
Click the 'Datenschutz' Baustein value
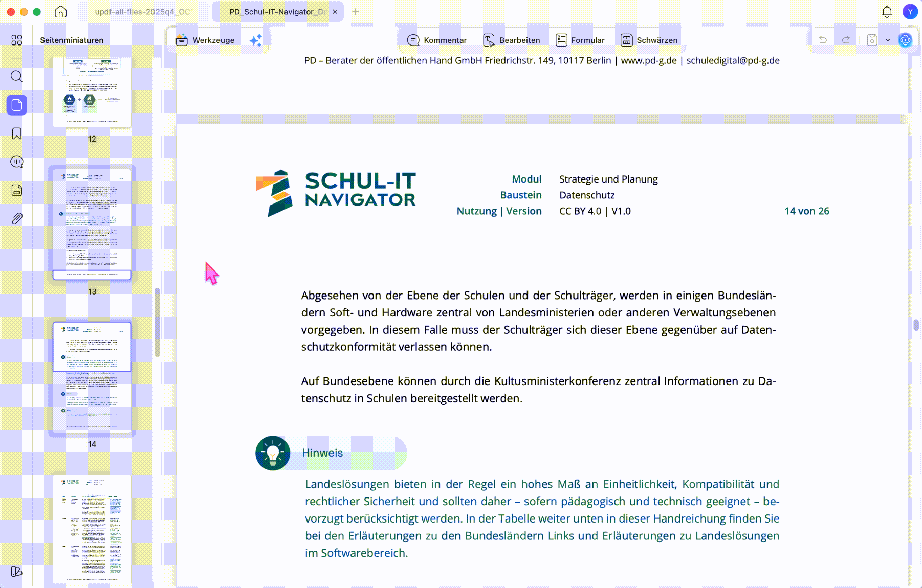tap(587, 195)
